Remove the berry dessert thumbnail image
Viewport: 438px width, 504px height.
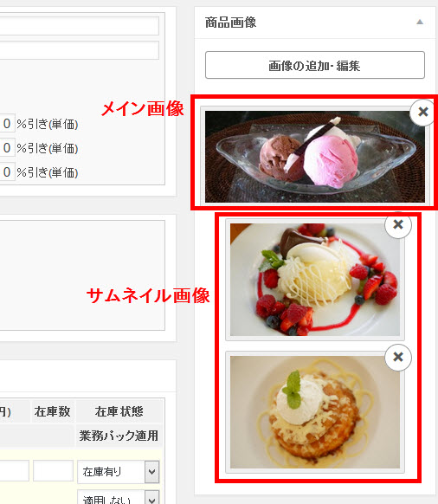point(398,224)
